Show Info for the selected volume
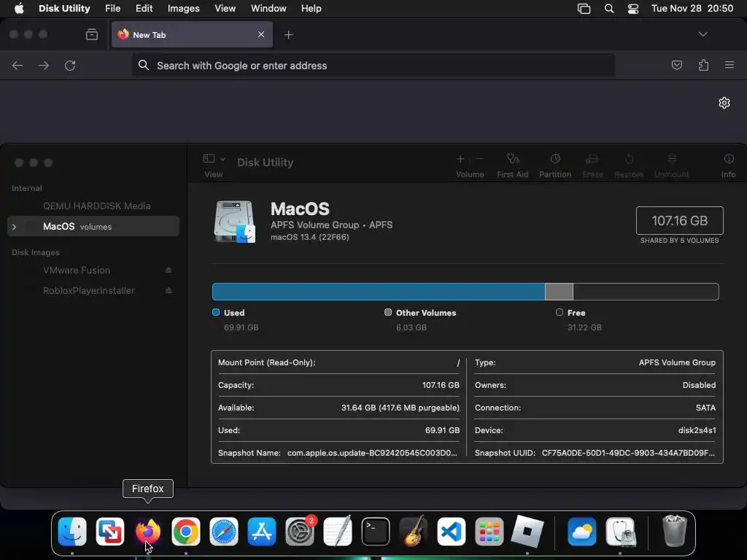 point(729,166)
